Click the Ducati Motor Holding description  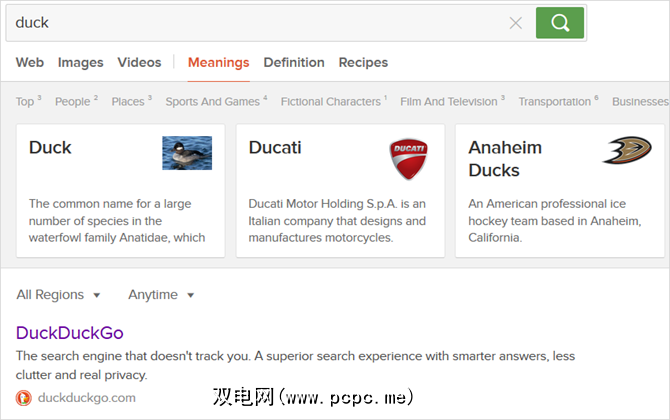pyautogui.click(x=337, y=220)
